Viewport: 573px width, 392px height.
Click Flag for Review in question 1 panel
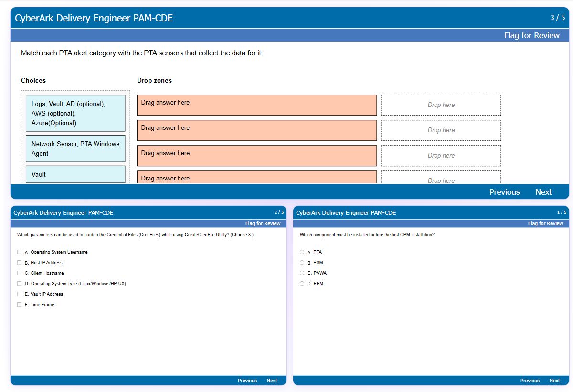click(x=546, y=223)
